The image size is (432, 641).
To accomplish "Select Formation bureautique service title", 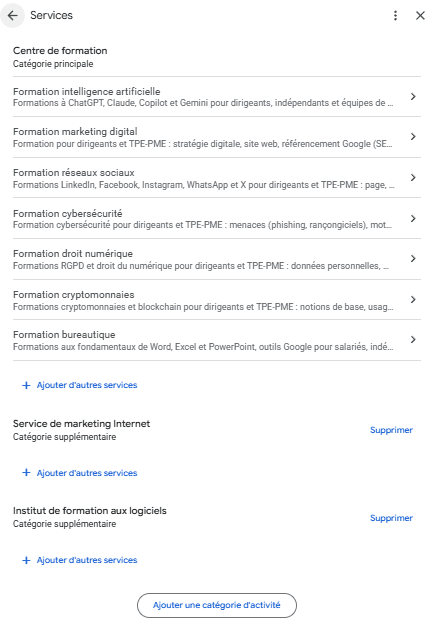I will pyautogui.click(x=64, y=334).
